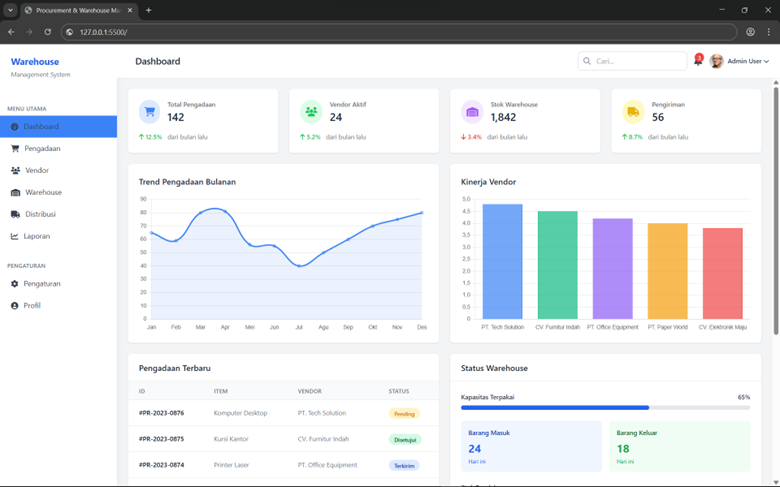Click the Pengiriman truck icon
This screenshot has height=487, width=780.
point(633,112)
